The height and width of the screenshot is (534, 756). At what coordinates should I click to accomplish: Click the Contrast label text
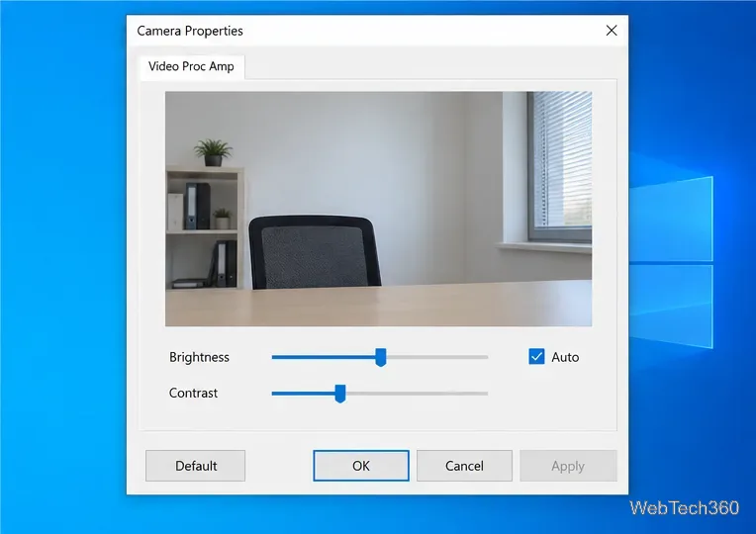click(193, 393)
